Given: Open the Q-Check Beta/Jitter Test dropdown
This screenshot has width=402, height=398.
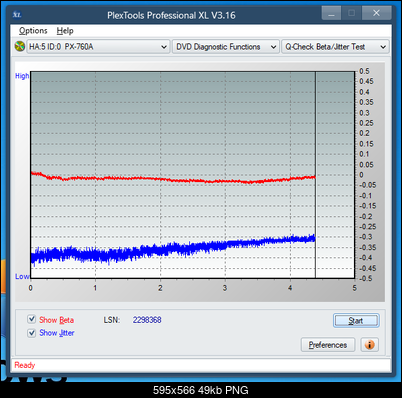Looking at the screenshot, I should point(335,47).
